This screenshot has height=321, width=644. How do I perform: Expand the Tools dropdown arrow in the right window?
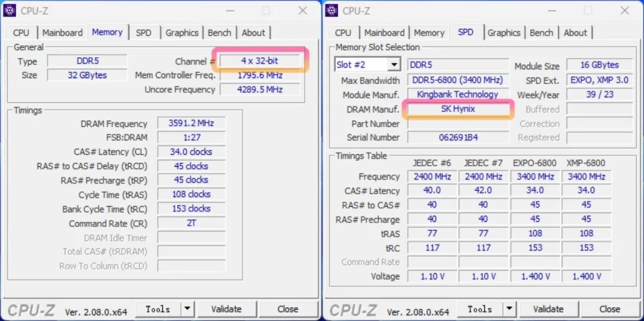(509, 309)
